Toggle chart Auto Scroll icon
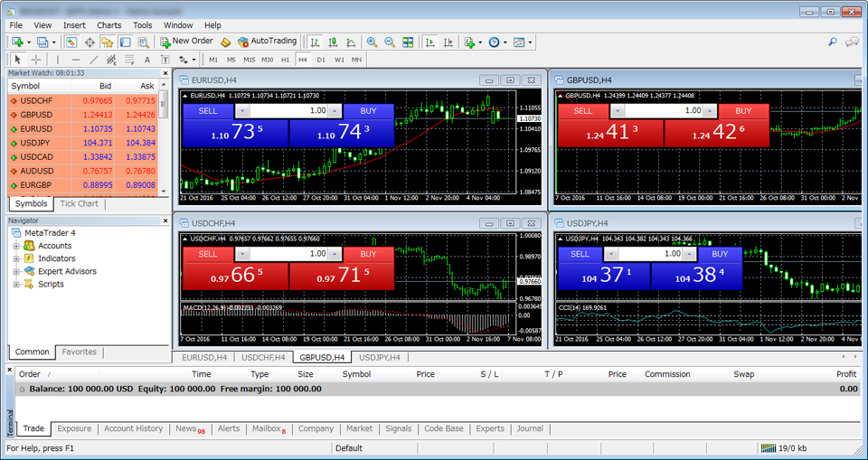This screenshot has height=460, width=868. (x=430, y=42)
